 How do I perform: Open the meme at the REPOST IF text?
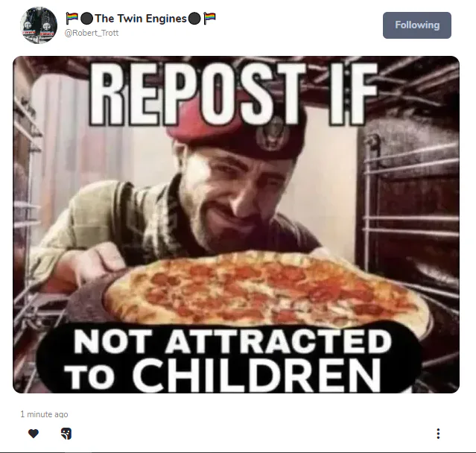pos(234,95)
